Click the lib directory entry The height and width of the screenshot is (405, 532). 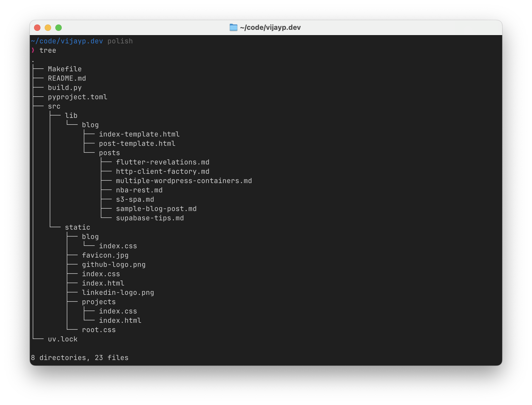[71, 115]
